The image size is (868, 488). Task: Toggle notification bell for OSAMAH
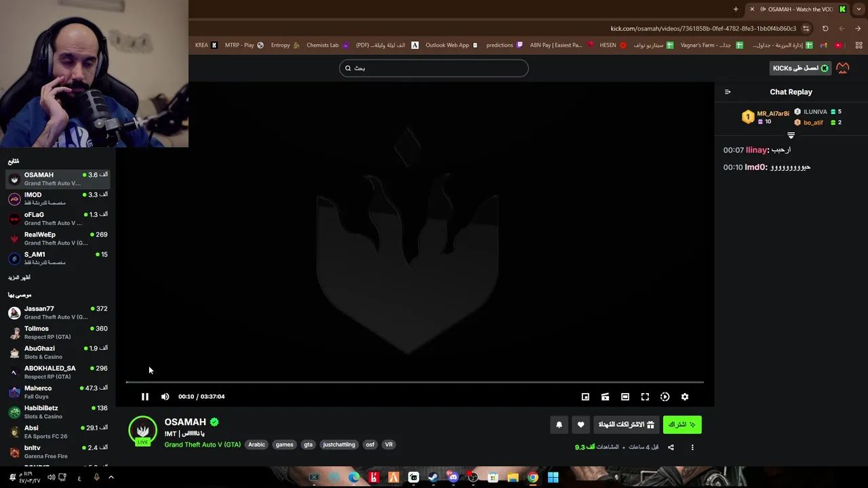tap(559, 424)
